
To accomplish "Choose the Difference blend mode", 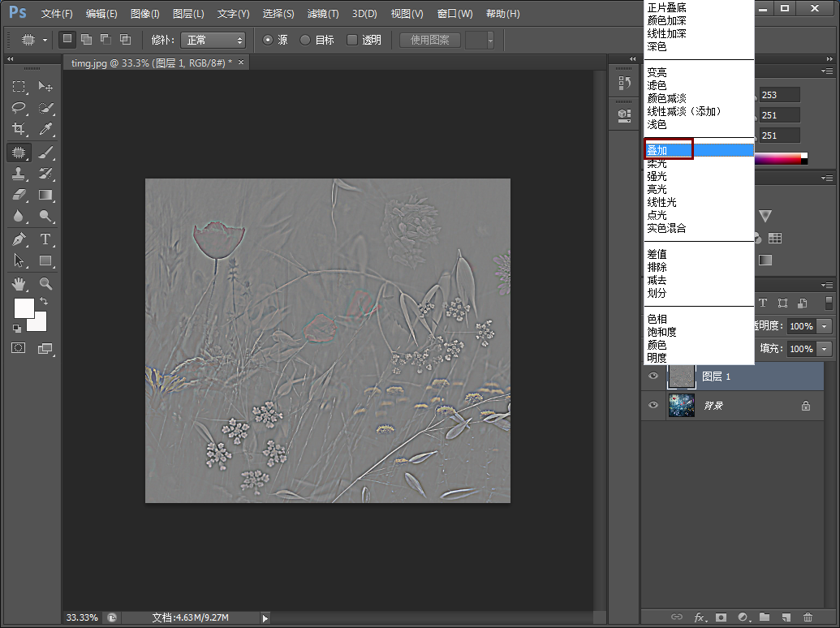I will 699,254.
